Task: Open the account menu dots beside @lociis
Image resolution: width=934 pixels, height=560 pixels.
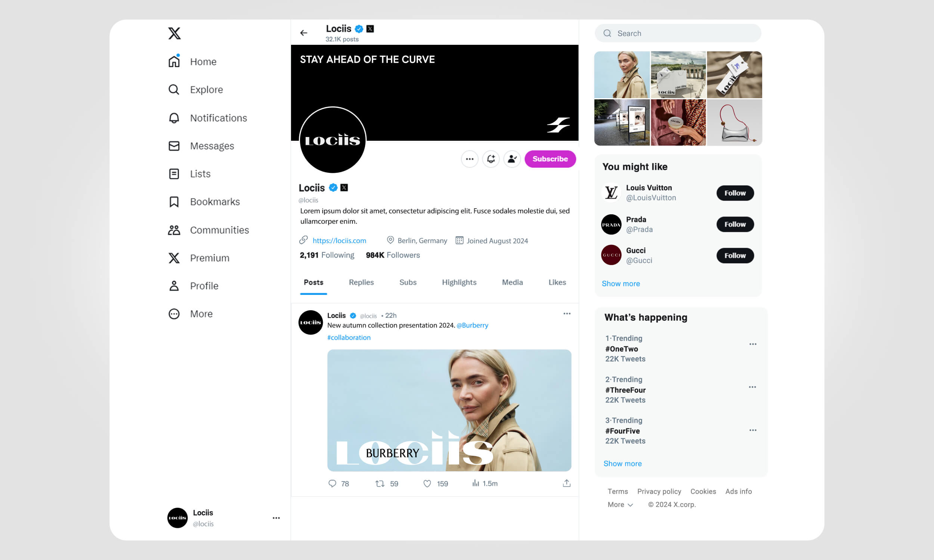Action: click(x=276, y=518)
